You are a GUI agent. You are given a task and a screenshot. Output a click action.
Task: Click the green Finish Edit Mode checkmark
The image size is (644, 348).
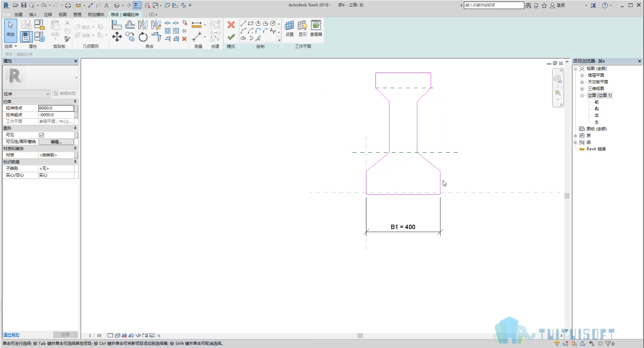(231, 37)
